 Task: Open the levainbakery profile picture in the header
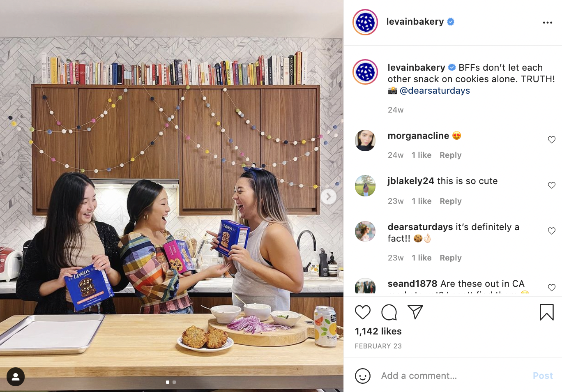365,22
